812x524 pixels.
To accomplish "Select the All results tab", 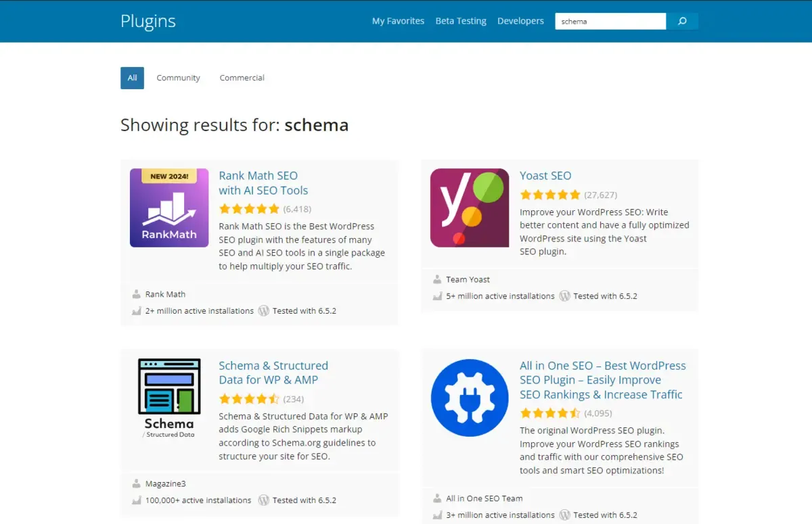I will click(x=132, y=78).
